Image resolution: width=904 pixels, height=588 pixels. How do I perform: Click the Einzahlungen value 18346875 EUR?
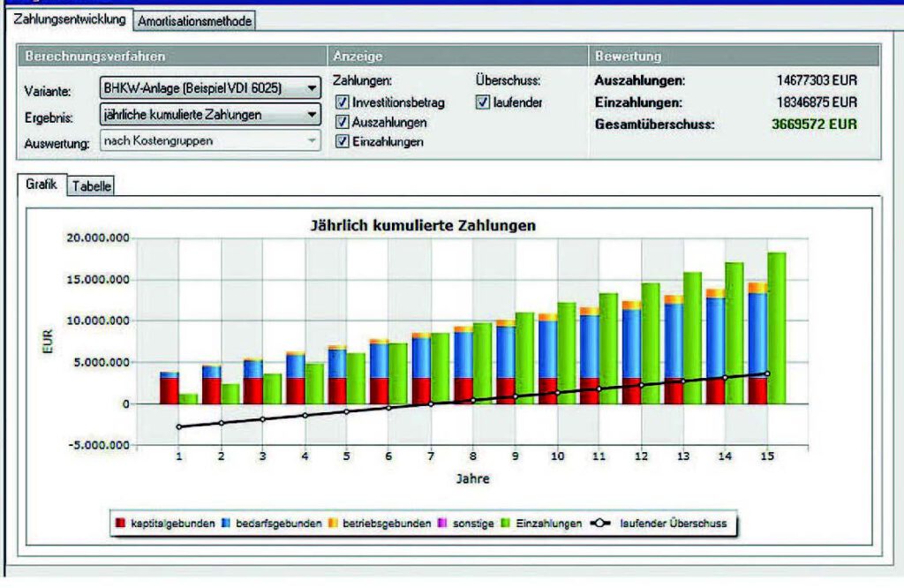(x=817, y=102)
